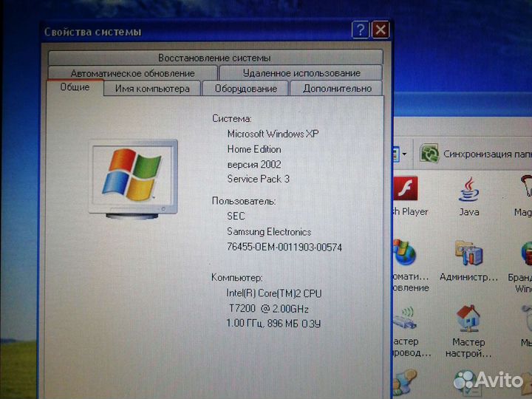Go to the Hardware tab
Viewport: 532px width, 399px height.
click(x=245, y=89)
